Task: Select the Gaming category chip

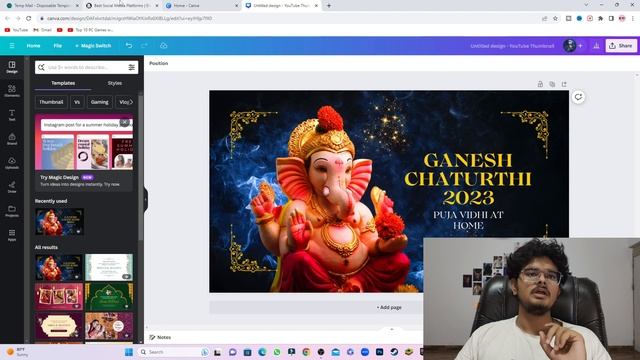Action: [100, 102]
